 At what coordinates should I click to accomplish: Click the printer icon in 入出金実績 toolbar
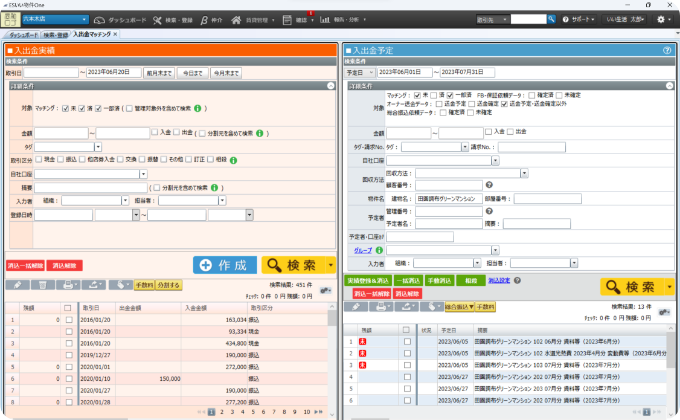coord(68,285)
